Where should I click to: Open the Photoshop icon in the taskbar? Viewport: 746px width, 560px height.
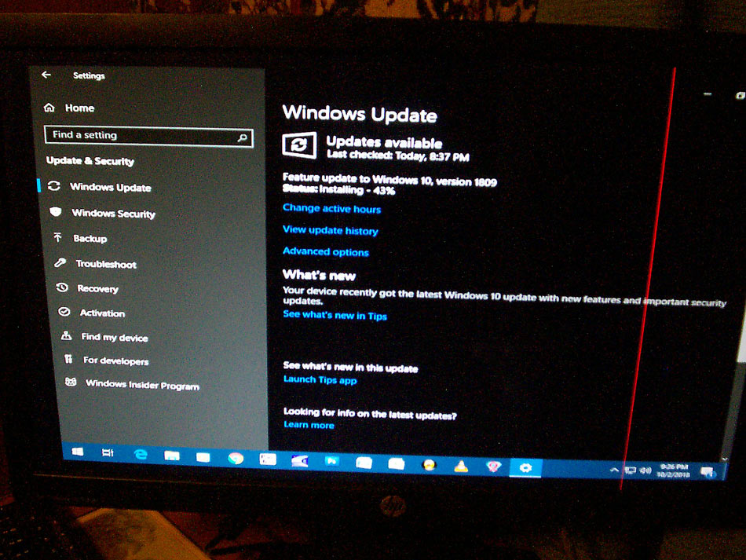(x=331, y=460)
